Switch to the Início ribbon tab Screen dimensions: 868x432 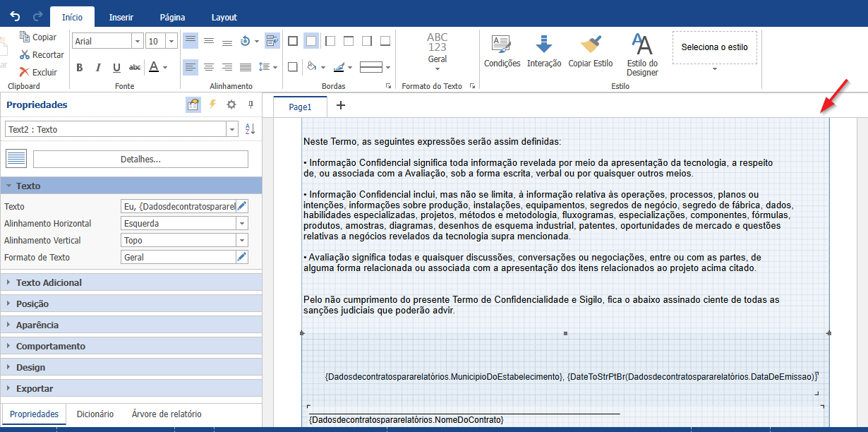coord(73,17)
